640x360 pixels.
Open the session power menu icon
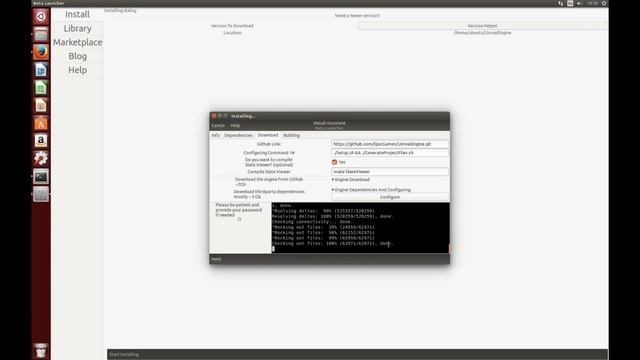[604, 3]
